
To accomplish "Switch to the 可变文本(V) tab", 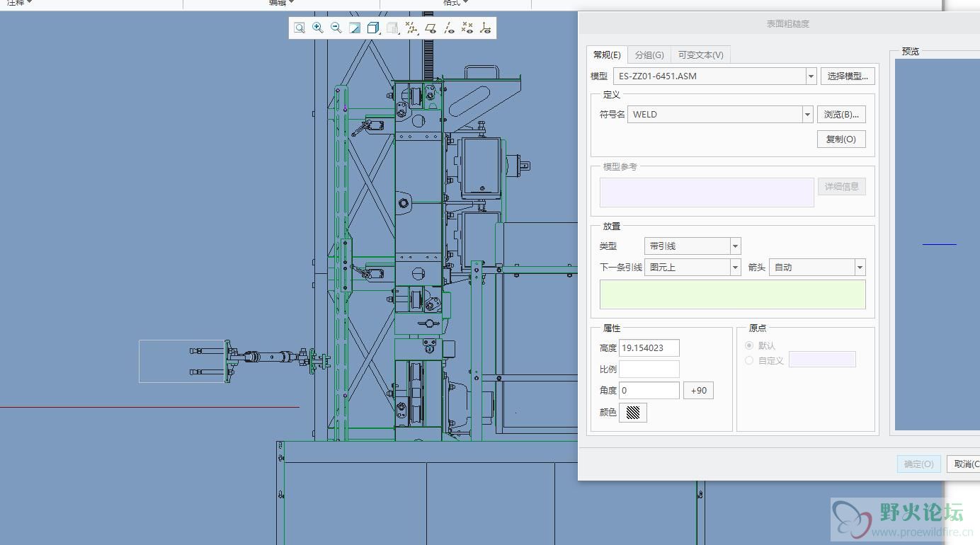I will pos(700,54).
